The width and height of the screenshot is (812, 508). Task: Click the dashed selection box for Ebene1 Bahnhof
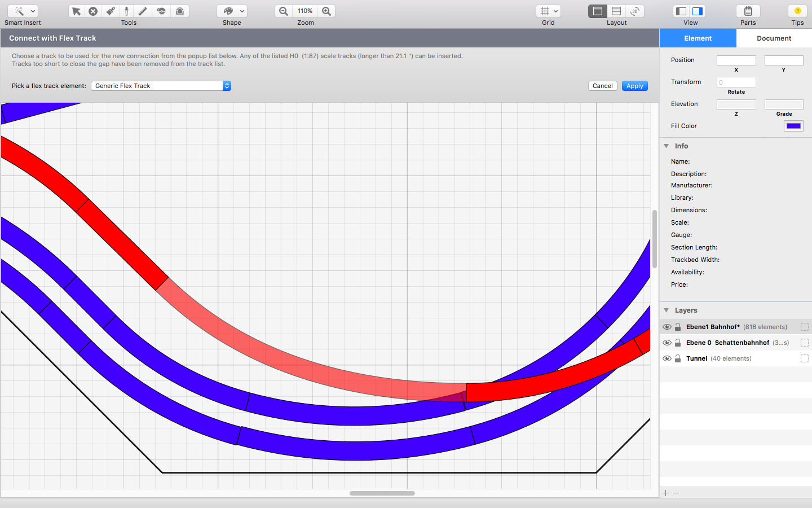(805, 327)
